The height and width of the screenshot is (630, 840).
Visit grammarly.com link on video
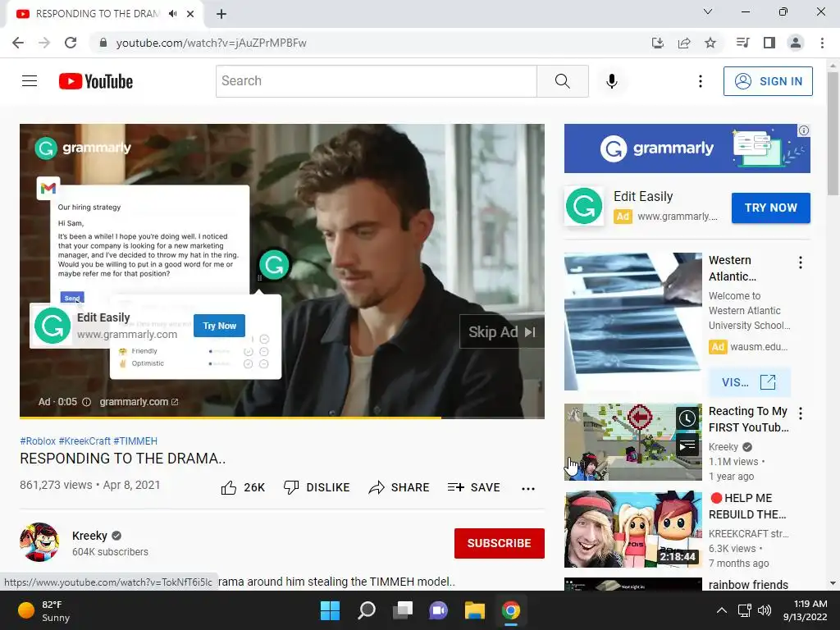tap(139, 402)
